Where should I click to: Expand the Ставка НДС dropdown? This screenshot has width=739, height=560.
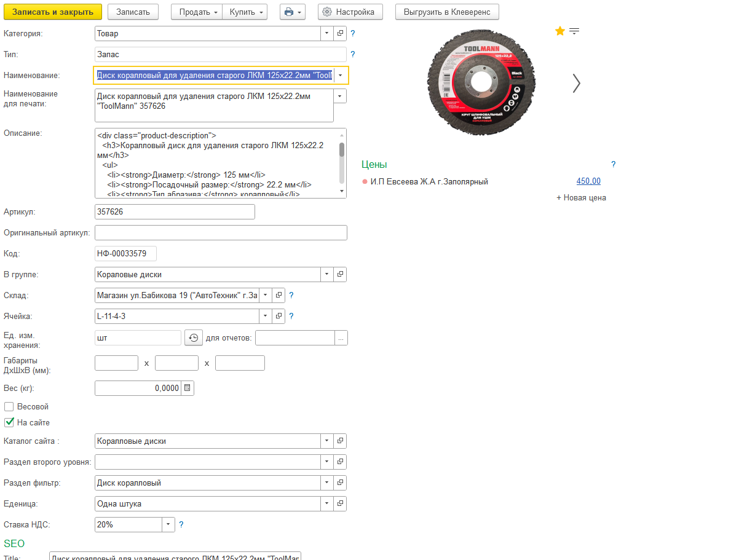click(x=168, y=524)
